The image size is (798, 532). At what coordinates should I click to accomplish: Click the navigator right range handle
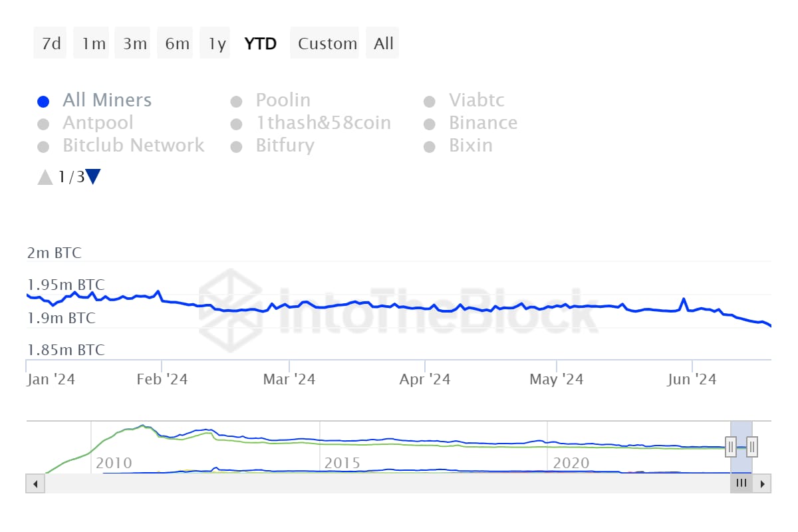pos(752,447)
